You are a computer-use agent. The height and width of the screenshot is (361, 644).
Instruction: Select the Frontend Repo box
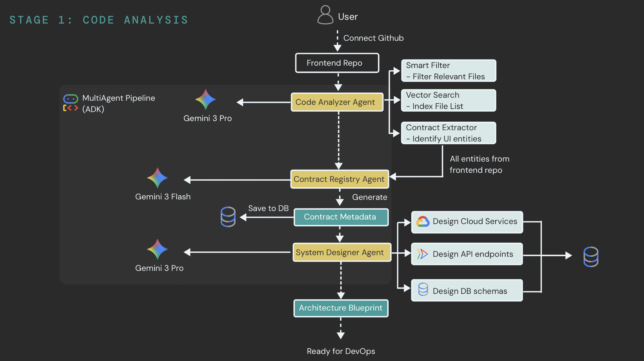(337, 63)
